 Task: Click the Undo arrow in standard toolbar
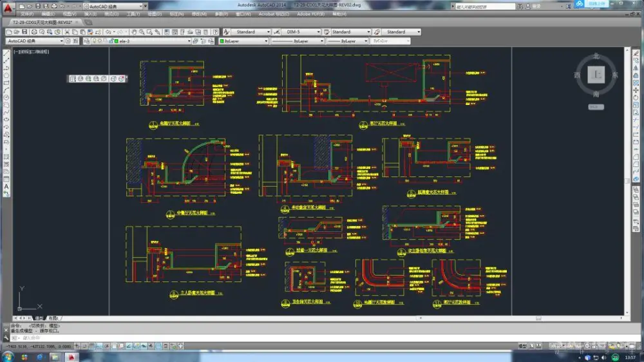tap(108, 32)
